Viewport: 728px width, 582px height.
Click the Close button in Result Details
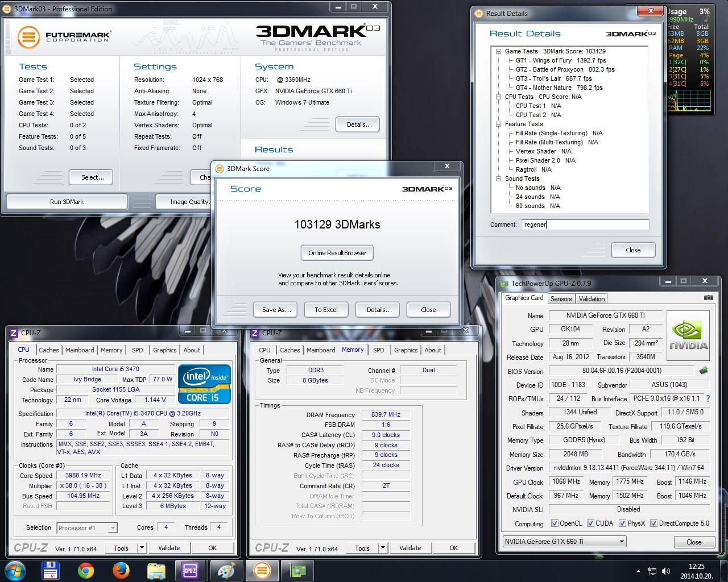pos(632,250)
